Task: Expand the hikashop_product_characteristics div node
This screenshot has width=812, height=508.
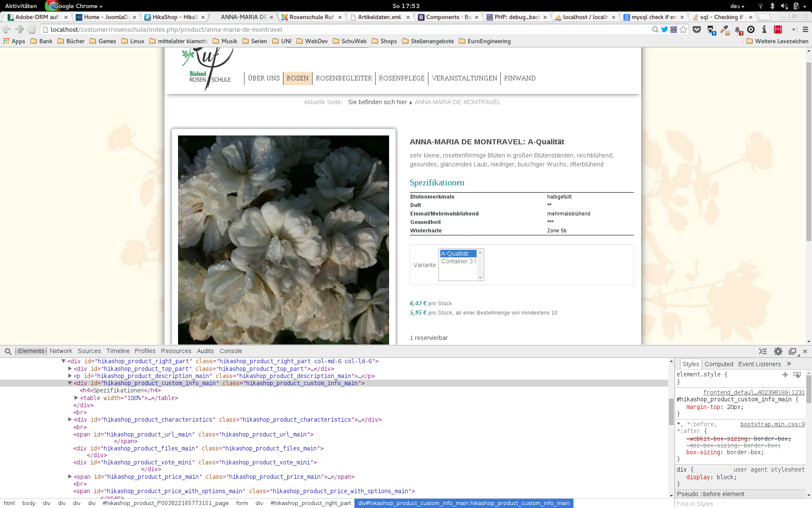Action: (x=70, y=420)
